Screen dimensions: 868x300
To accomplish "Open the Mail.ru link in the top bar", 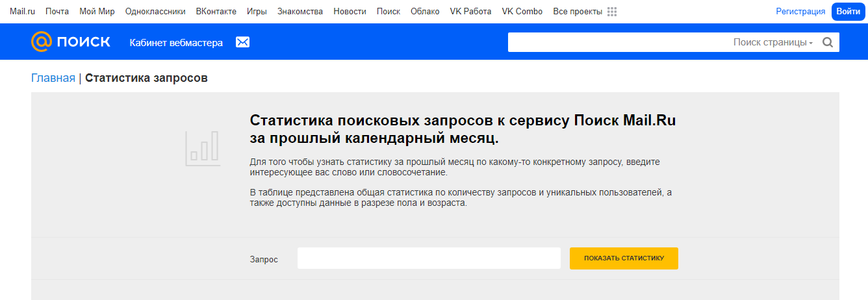I will tap(22, 12).
